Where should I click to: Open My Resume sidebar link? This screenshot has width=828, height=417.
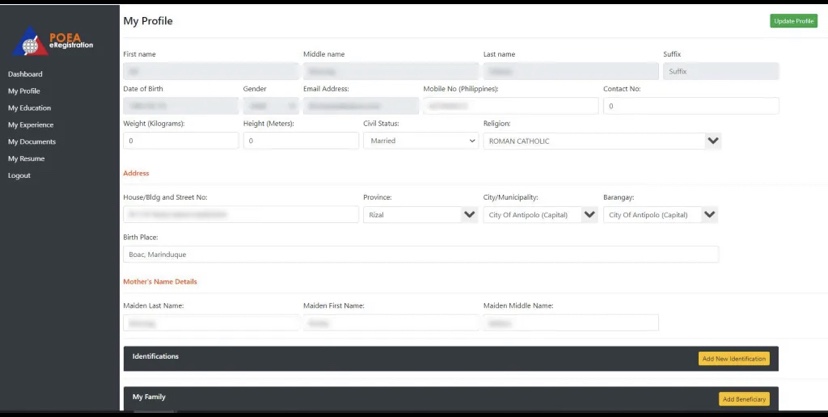[x=26, y=159]
